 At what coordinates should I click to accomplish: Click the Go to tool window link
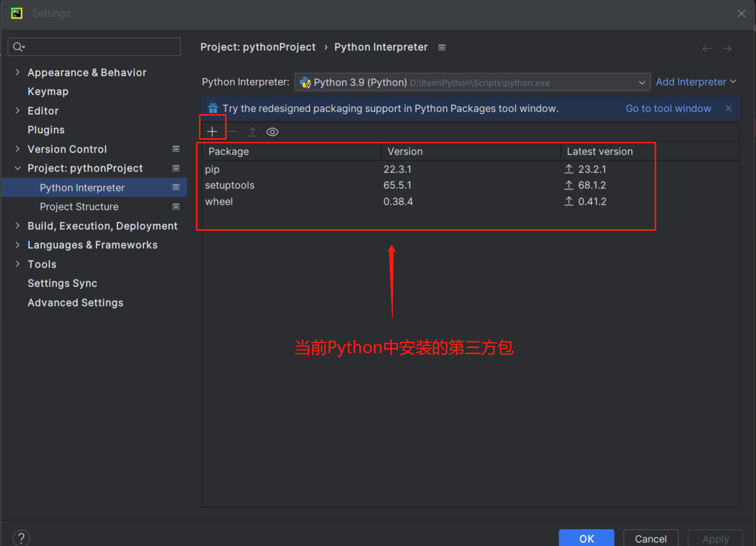point(668,108)
